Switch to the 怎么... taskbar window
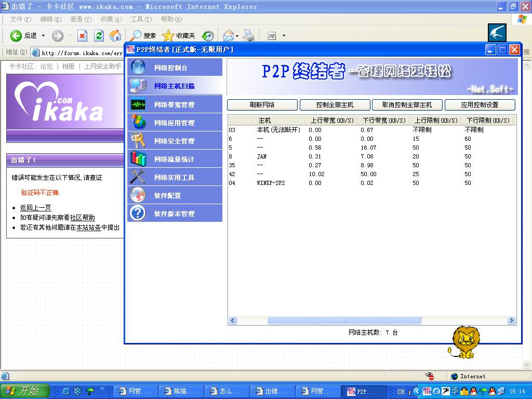The width and height of the screenshot is (532, 399). pos(226,391)
